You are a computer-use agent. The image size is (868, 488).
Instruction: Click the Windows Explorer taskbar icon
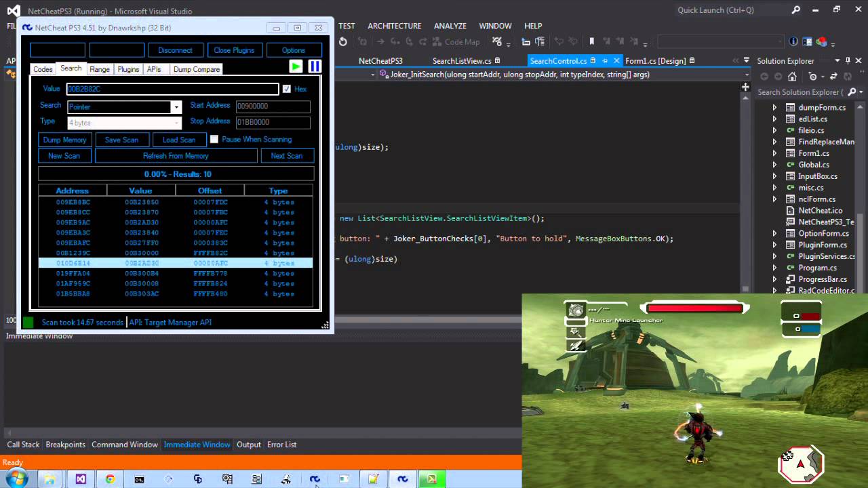pyautogui.click(x=50, y=479)
